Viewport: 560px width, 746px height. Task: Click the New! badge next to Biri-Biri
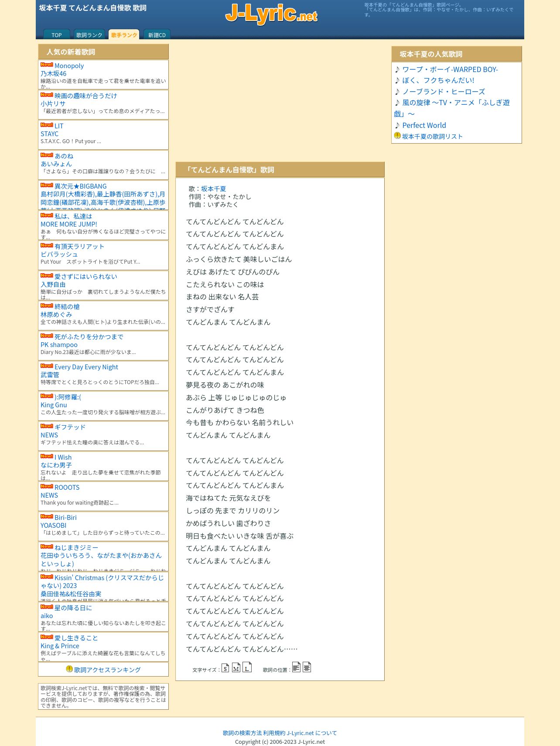click(47, 516)
